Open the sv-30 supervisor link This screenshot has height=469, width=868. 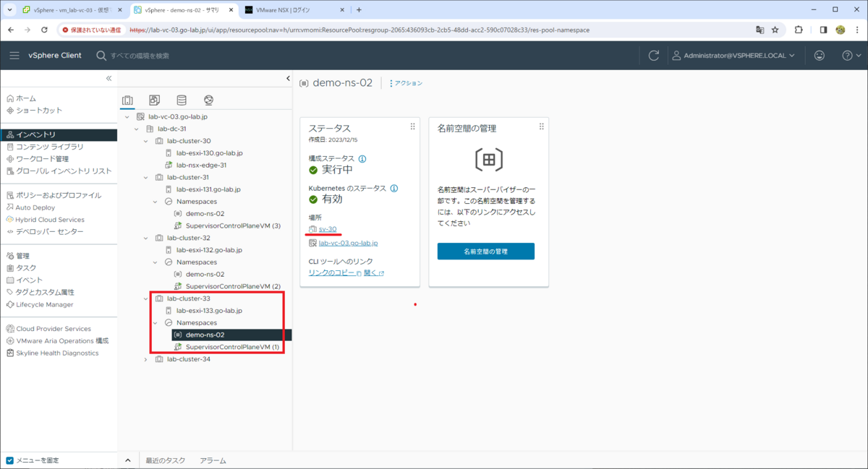(x=328, y=229)
